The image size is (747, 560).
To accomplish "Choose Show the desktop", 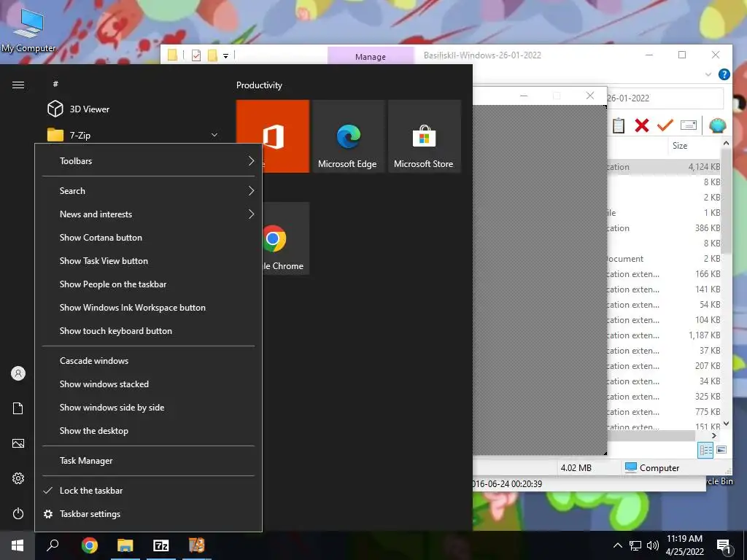I will 149,431.
